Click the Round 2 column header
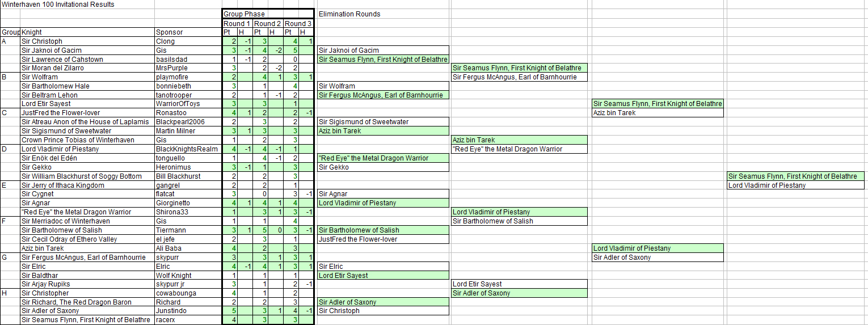 pyautogui.click(x=267, y=23)
